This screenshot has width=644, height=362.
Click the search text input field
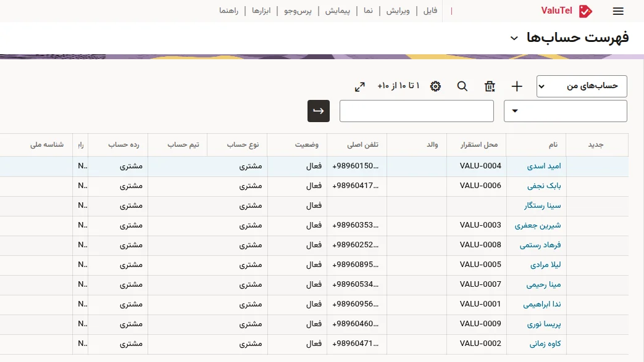[x=416, y=111]
